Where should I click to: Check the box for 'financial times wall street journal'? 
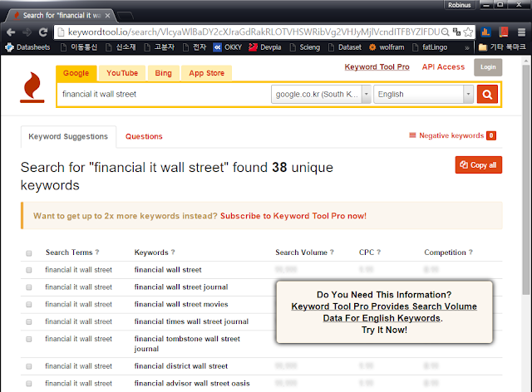(x=29, y=321)
